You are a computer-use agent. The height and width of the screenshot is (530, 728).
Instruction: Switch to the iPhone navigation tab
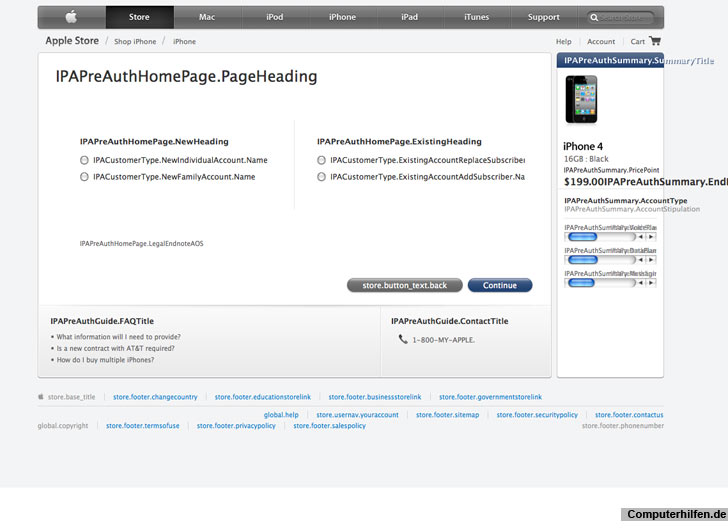(x=343, y=17)
